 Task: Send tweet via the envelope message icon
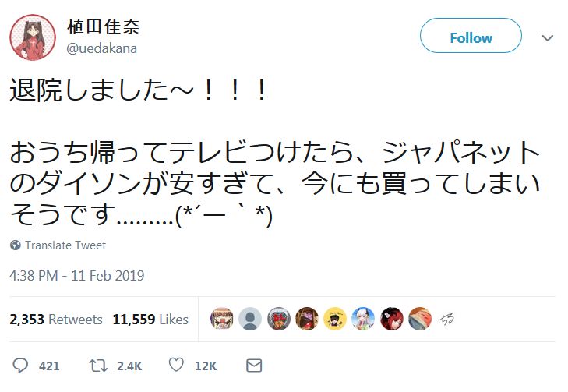pos(253,365)
